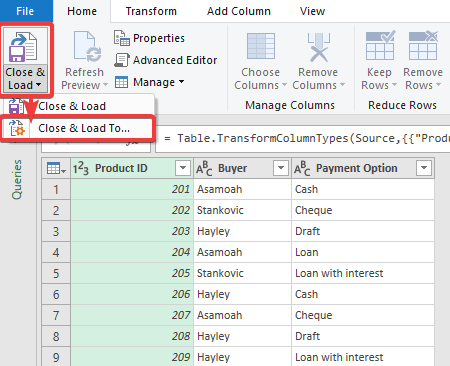Click the Close & Load ribbon icon

(23, 47)
